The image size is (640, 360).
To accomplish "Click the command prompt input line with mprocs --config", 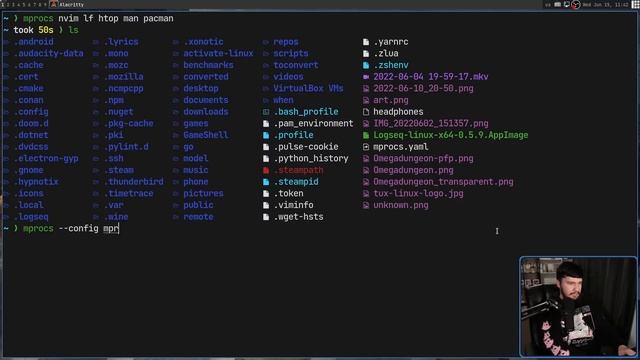I will [x=61, y=229].
